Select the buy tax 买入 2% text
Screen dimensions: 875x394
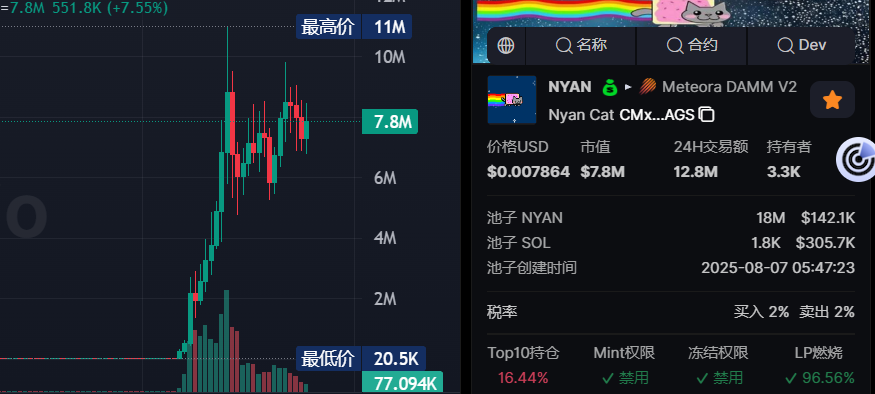point(761,312)
